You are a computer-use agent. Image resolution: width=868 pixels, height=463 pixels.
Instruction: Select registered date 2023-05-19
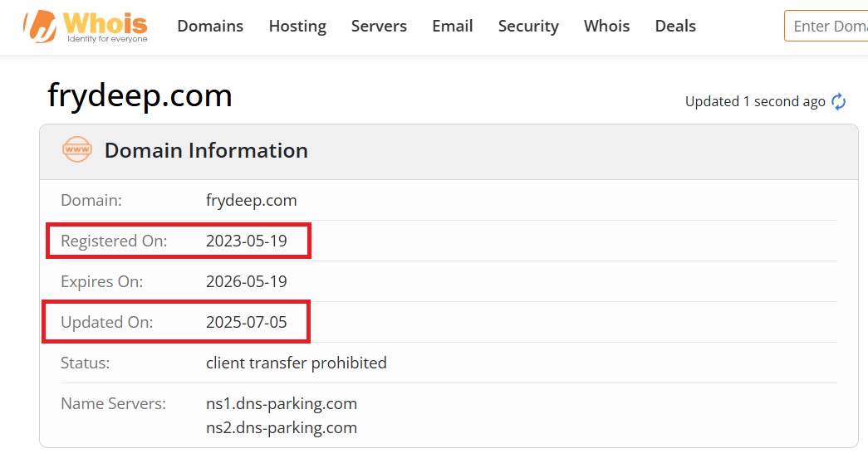point(247,241)
